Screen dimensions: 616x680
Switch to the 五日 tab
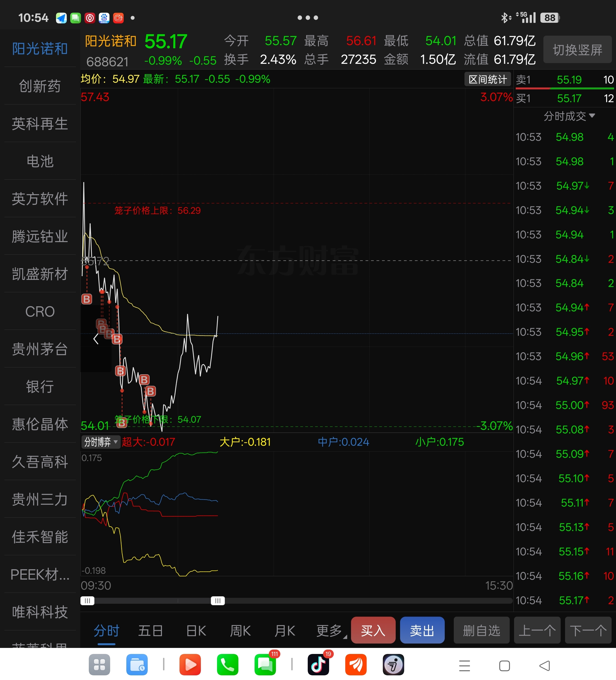point(151,630)
